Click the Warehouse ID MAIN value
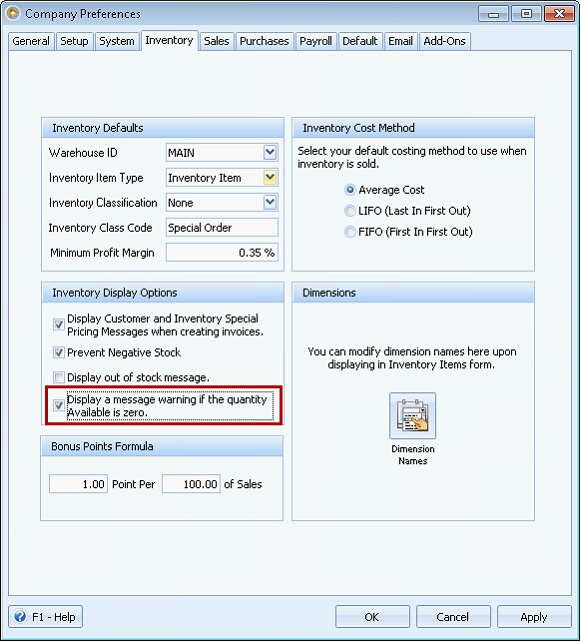581x642 pixels. pyautogui.click(x=181, y=153)
